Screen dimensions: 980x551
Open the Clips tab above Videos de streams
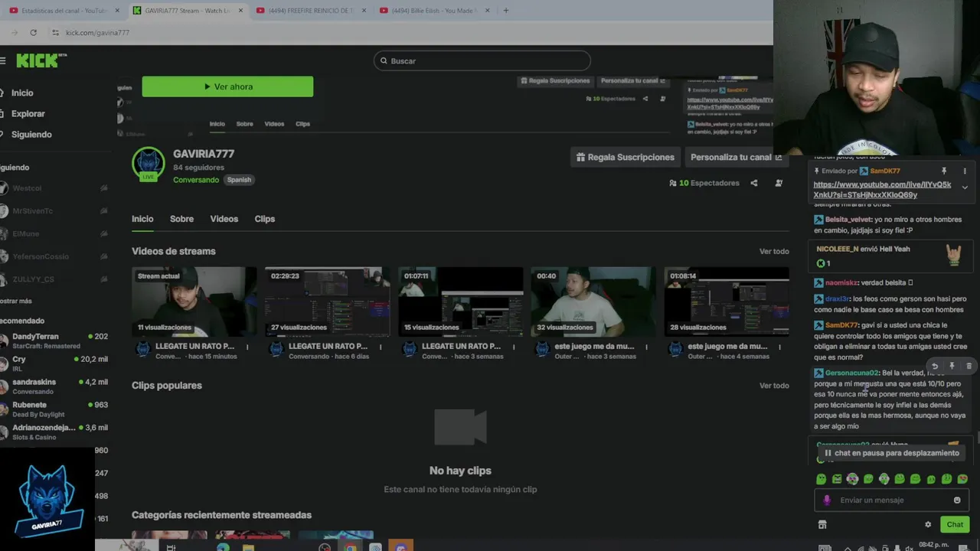pos(265,219)
